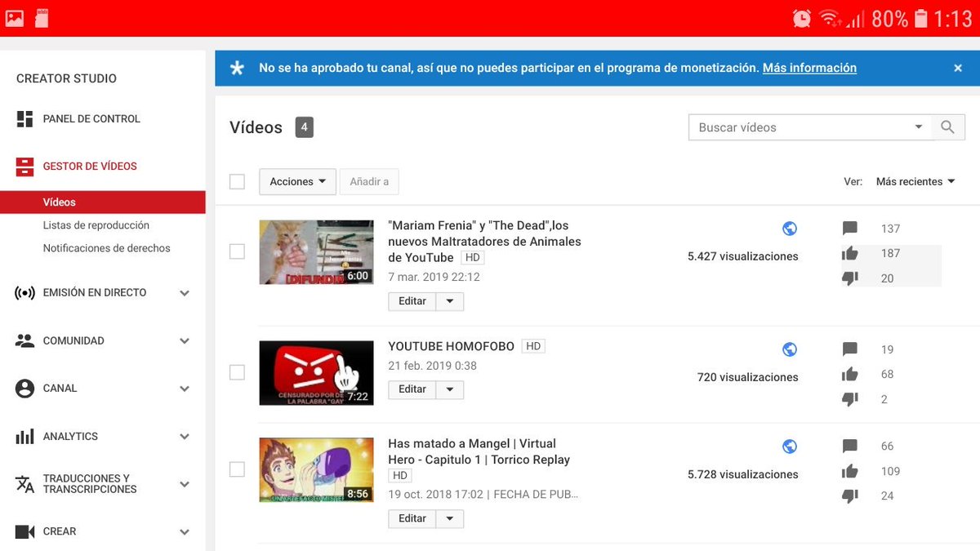Click the thumbs-down icon showing 2
The width and height of the screenshot is (980, 551).
850,399
